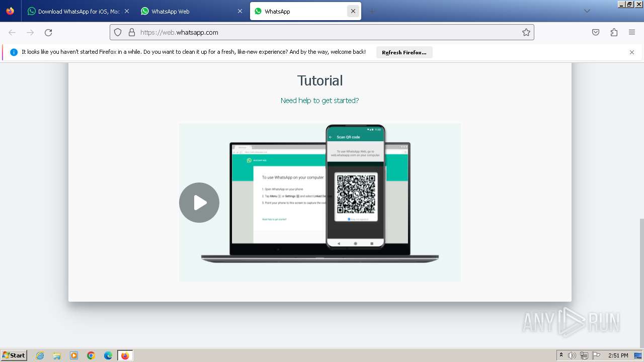Show hidden system tray icons
This screenshot has width=644, height=362.
click(x=561, y=355)
